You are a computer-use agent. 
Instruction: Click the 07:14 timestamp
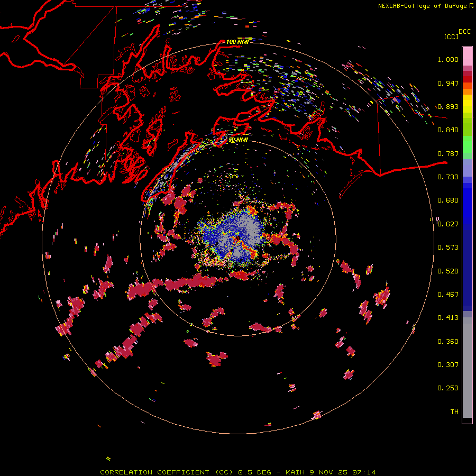pyautogui.click(x=364, y=472)
